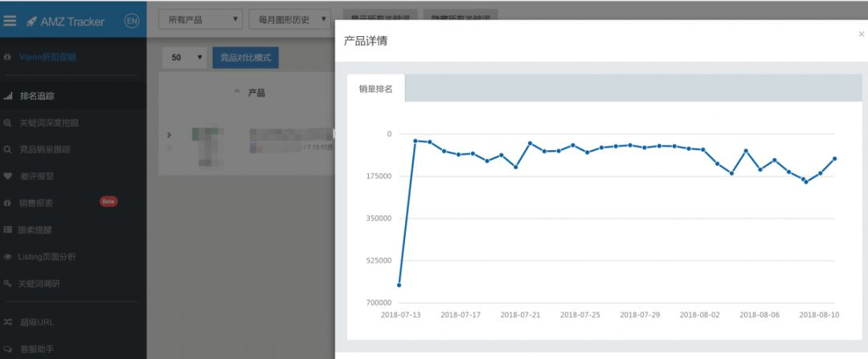Click x-axis label 2018-08-02
The height and width of the screenshot is (359, 868).
(x=700, y=315)
